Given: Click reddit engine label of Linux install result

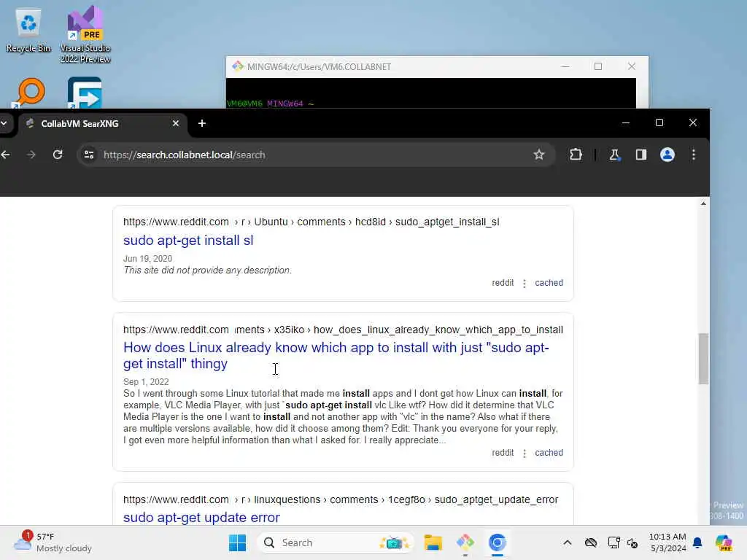Looking at the screenshot, I should 503,453.
